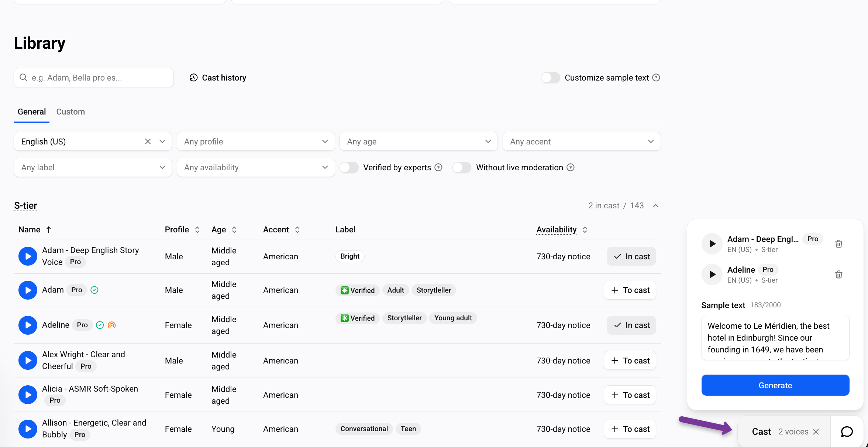Sort the table by Profile
This screenshot has height=447, width=868.
click(x=197, y=229)
